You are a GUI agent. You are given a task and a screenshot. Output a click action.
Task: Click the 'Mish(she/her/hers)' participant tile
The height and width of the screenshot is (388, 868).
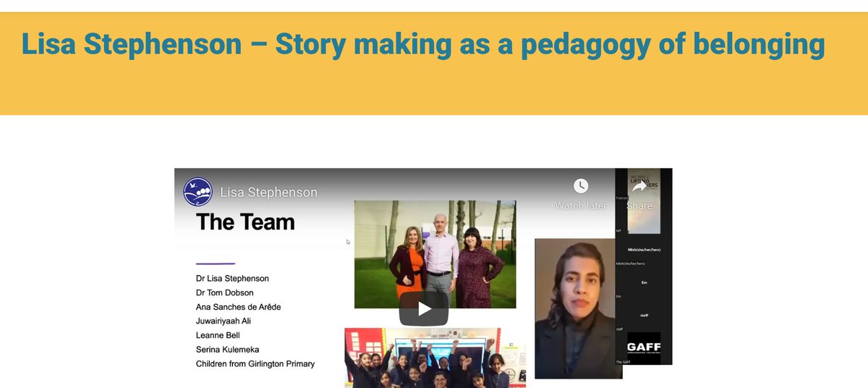coord(644,250)
